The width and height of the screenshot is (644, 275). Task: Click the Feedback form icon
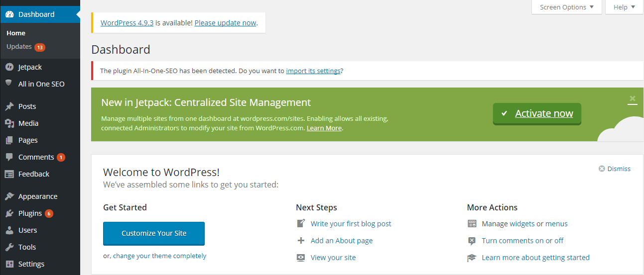(9, 174)
